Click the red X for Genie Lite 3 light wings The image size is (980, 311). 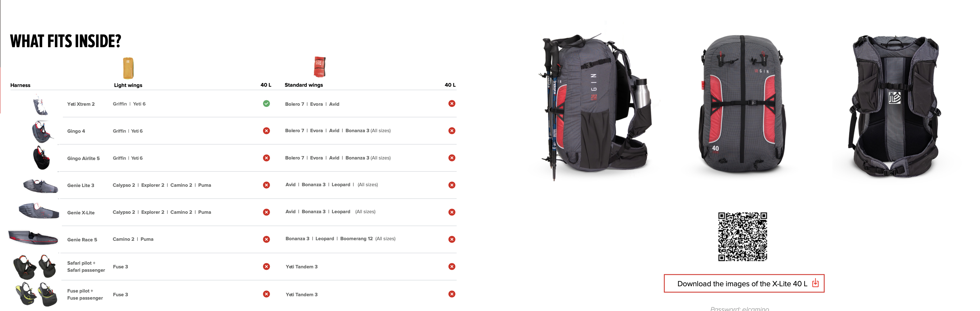266,185
